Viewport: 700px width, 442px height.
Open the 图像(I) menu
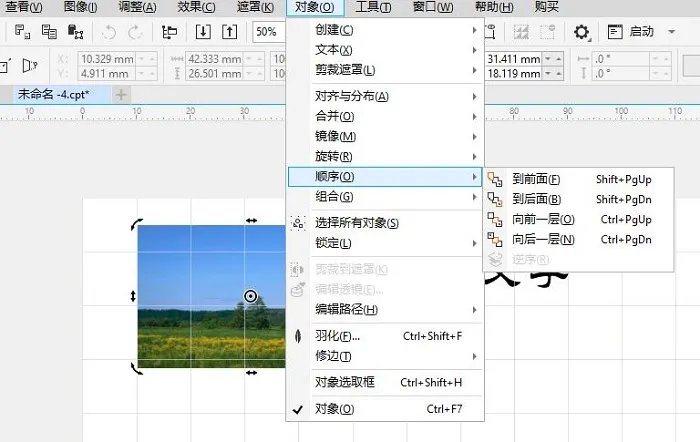click(x=80, y=7)
